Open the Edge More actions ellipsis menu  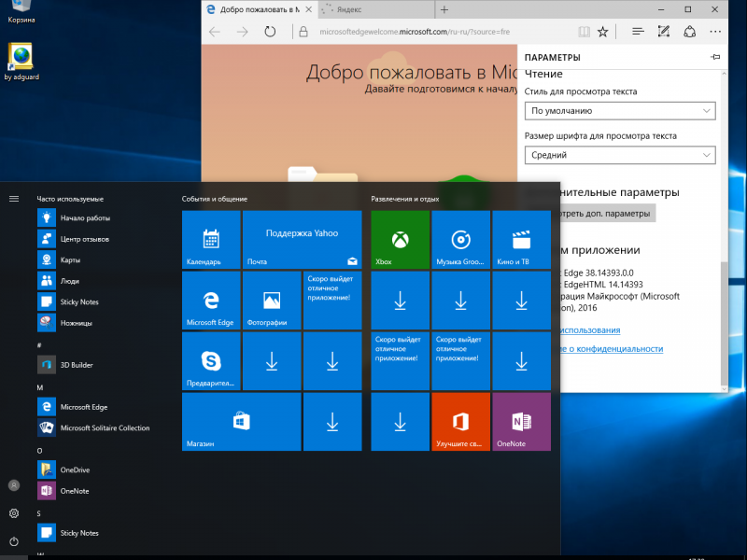pos(715,32)
